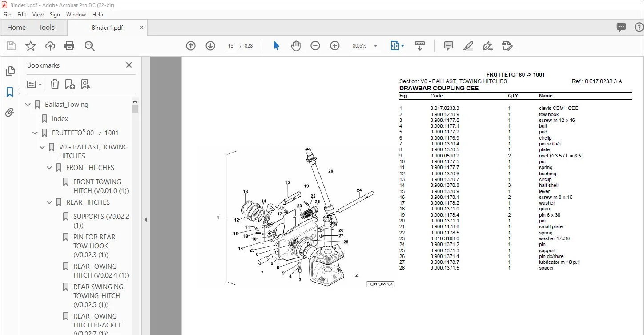Activate the Hand pan tool
This screenshot has width=644, height=335.
click(296, 46)
